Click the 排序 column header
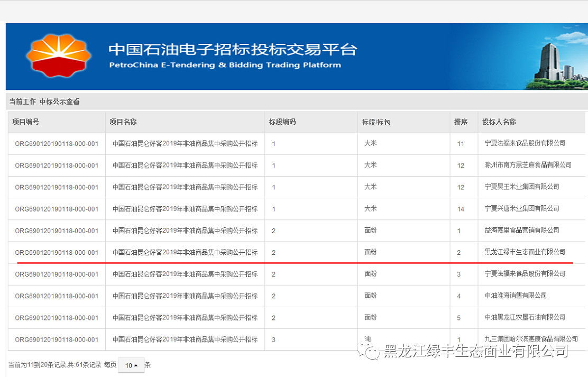Viewport: 588px width, 377px height. pyautogui.click(x=461, y=122)
